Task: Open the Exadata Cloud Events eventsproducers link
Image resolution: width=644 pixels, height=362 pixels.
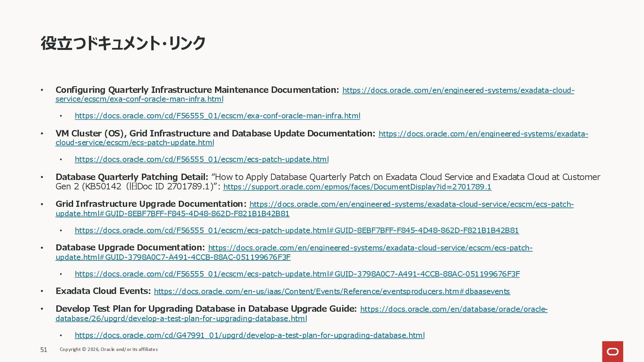Action: pos(332,292)
